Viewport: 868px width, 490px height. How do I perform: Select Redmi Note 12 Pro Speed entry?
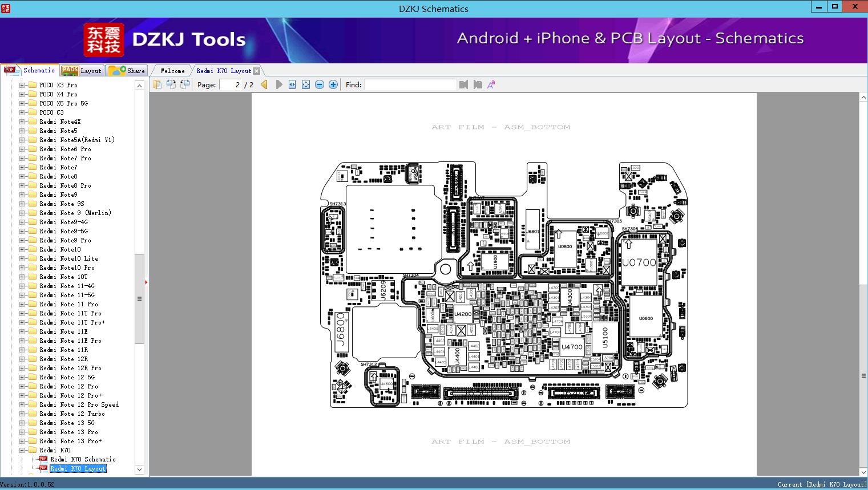[79, 404]
